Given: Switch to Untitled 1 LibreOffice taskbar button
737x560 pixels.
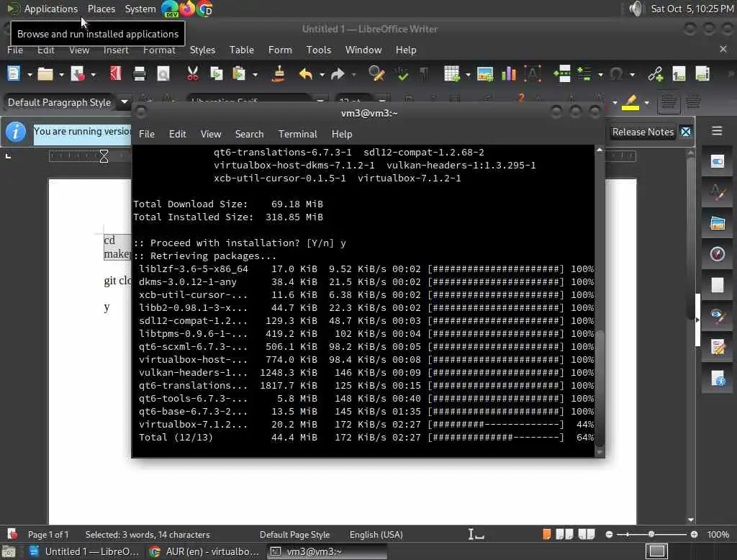Looking at the screenshot, I should tap(85, 551).
